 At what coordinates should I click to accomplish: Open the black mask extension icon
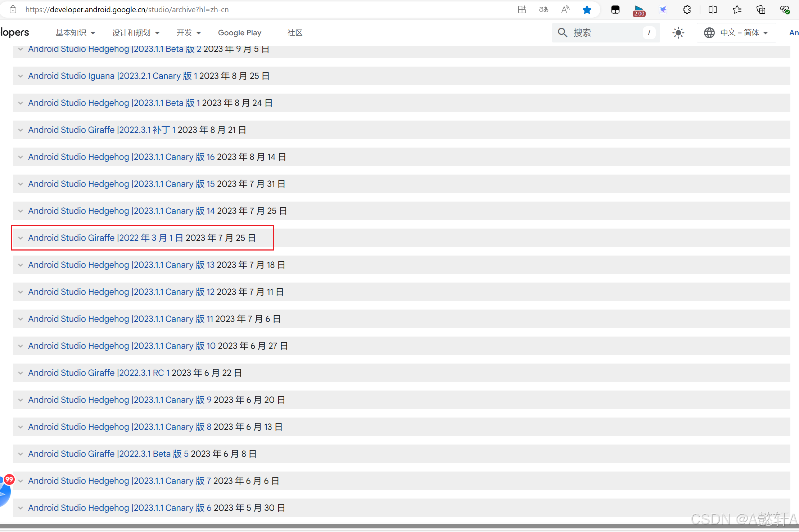click(615, 10)
